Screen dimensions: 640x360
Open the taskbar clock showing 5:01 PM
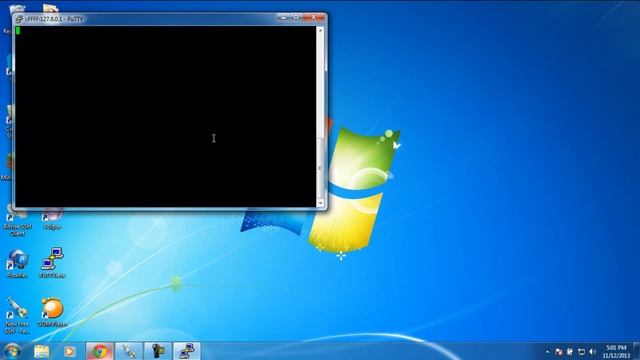(616, 351)
